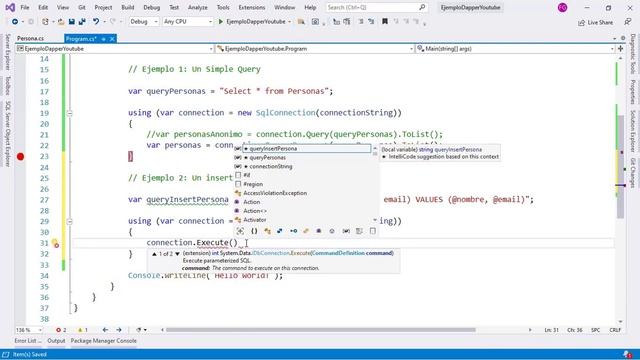Open the Output panel tab

tap(56, 341)
